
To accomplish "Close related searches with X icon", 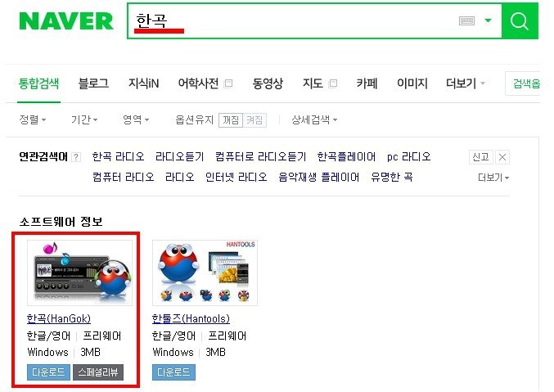I will tap(502, 157).
